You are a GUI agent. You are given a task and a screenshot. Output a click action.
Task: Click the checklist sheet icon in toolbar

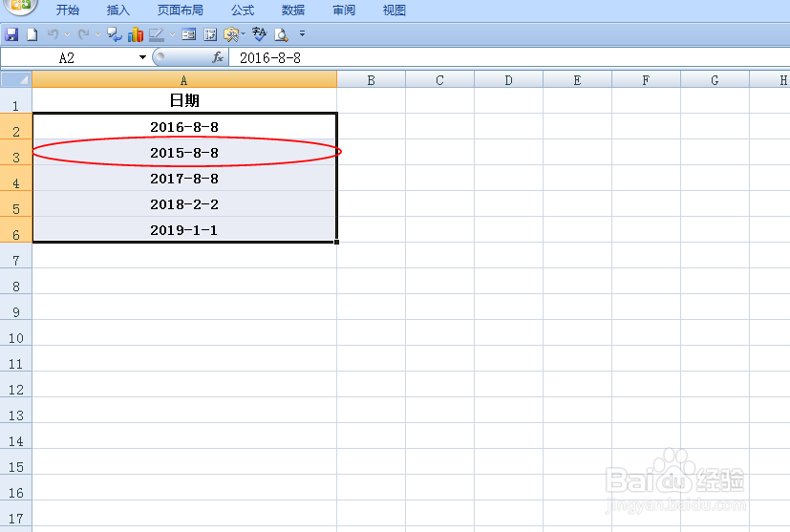coord(210,34)
